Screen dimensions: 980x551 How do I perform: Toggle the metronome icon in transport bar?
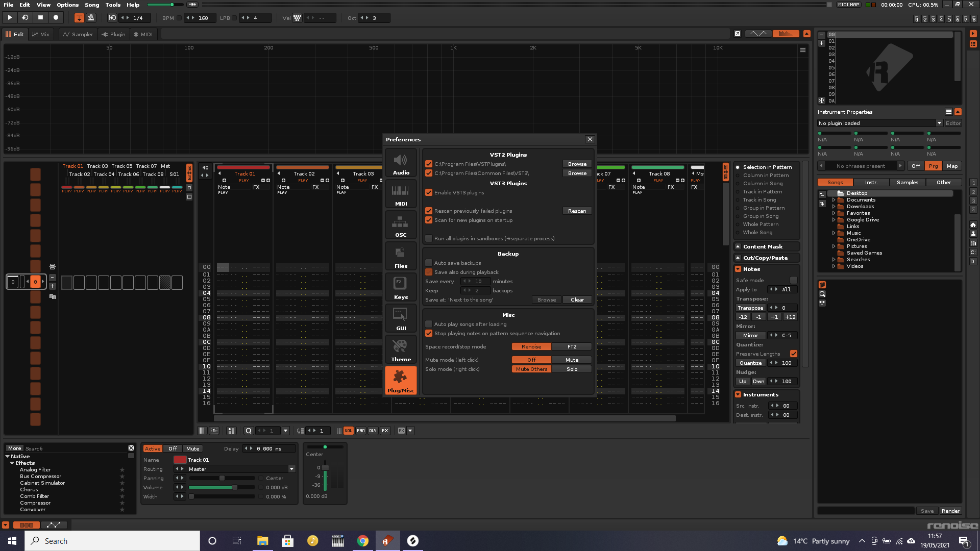[91, 18]
